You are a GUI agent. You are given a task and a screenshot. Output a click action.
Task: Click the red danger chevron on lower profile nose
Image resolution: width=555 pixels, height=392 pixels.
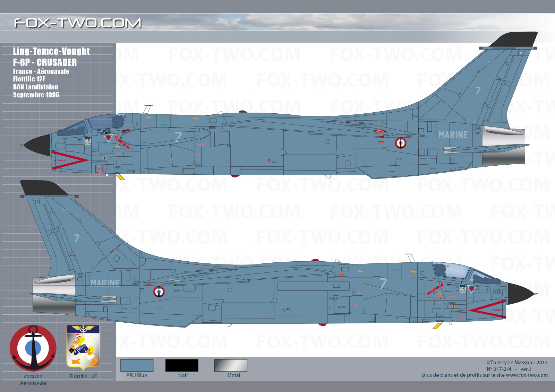487,309
